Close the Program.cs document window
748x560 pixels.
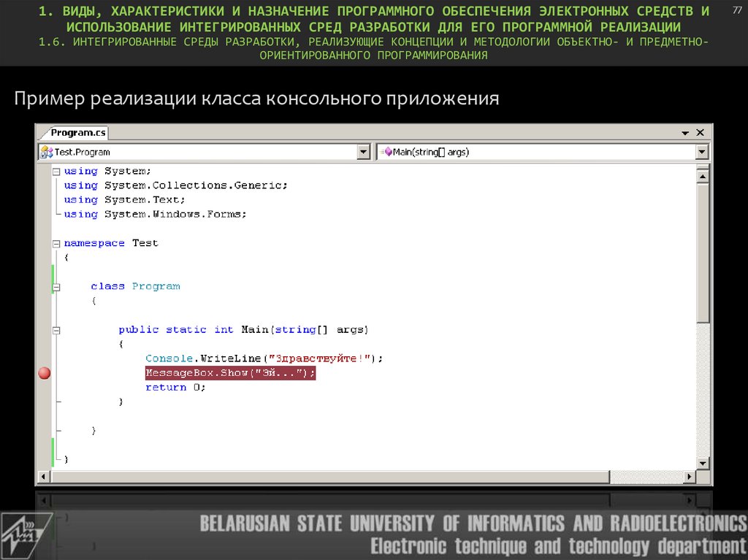(700, 133)
